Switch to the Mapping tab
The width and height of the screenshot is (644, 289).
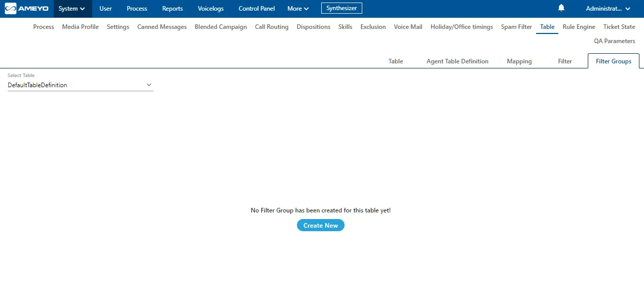coord(519,61)
